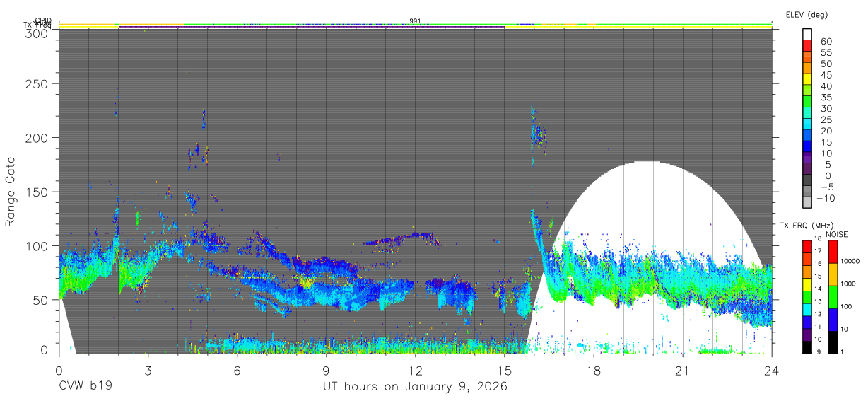Click the '12' tick on UT hours axis

pyautogui.click(x=416, y=371)
